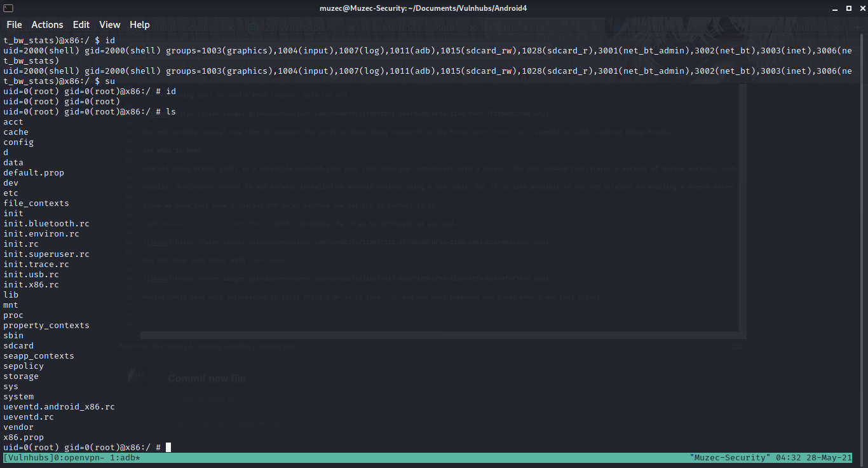
Task: Open the Help menu
Action: (x=140, y=25)
